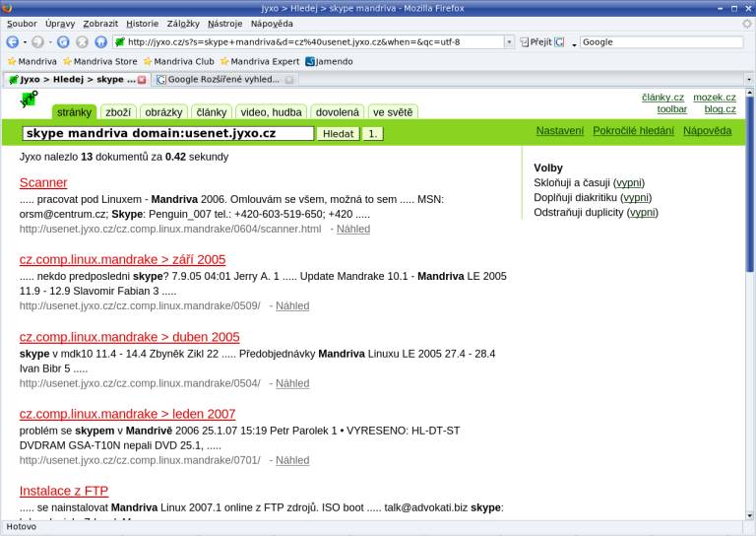Open the Mandriva Store bookmark

pyautogui.click(x=100, y=62)
